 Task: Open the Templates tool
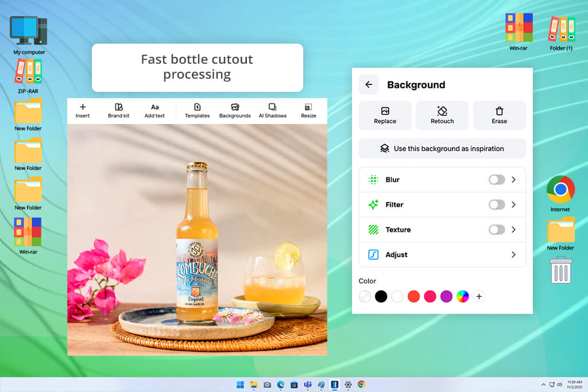tap(198, 111)
